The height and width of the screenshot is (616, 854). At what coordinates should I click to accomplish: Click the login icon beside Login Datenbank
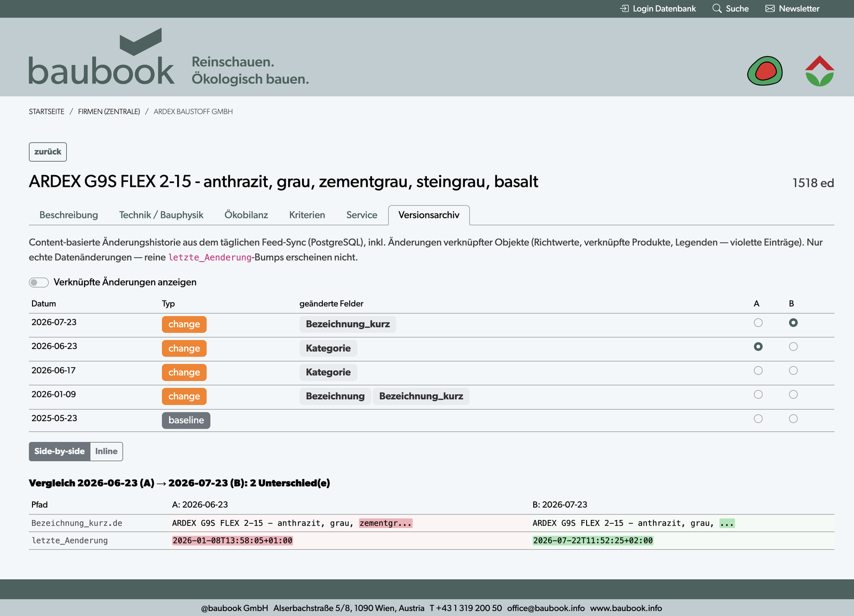point(624,9)
